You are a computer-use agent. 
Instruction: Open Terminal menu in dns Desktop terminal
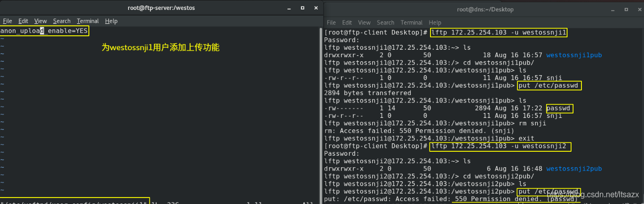tap(412, 22)
